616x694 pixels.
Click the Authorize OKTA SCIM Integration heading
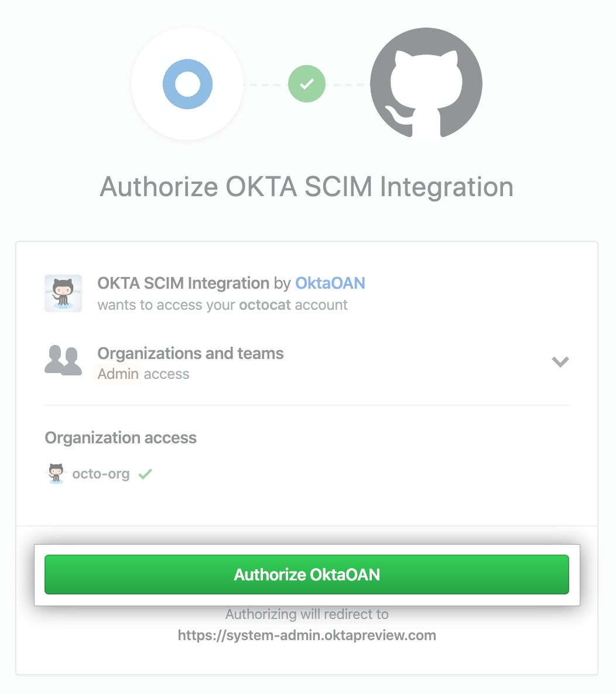(307, 187)
